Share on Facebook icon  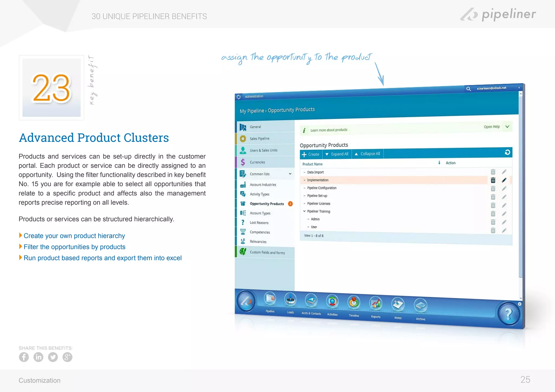24,357
